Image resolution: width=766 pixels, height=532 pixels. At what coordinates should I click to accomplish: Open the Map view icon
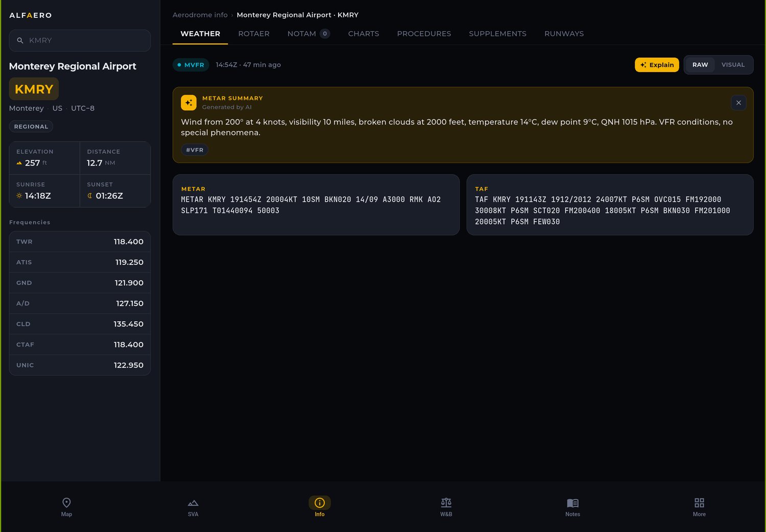click(66, 503)
